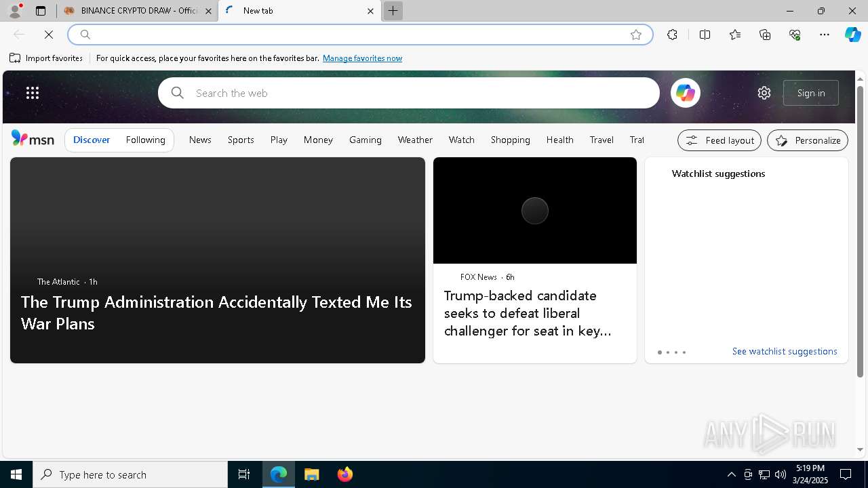This screenshot has height=488, width=868.
Task: Open Feed layout options
Action: (719, 140)
